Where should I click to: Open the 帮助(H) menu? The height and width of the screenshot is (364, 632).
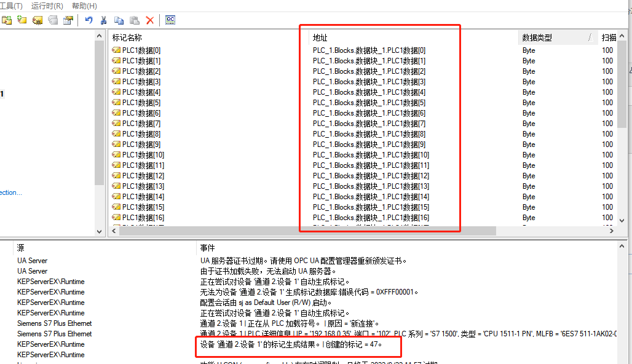[84, 6]
